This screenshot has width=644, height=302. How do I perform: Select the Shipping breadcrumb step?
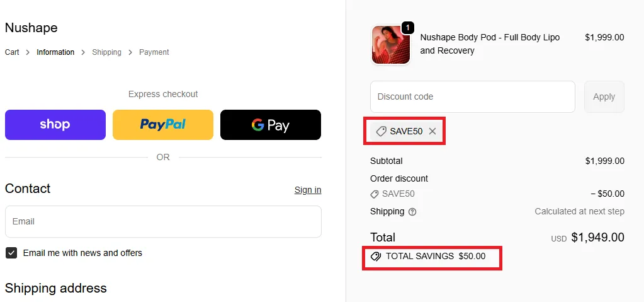[106, 52]
